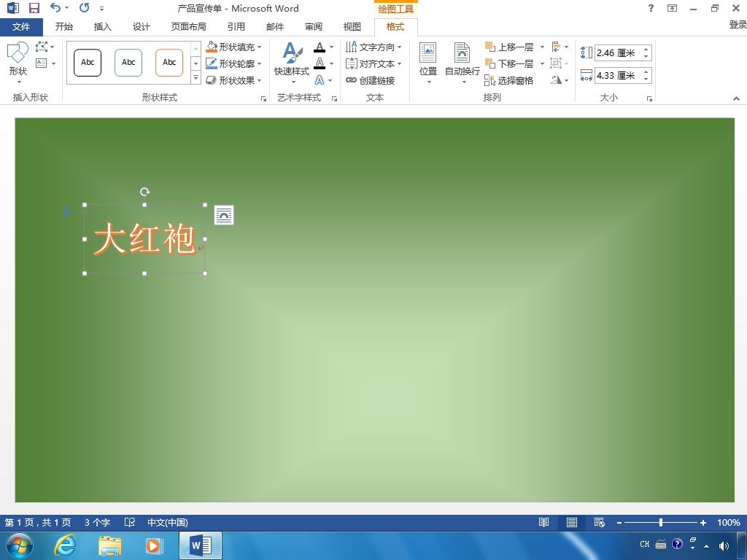Toggle web layout view in status bar
This screenshot has width=747, height=560.
pyautogui.click(x=600, y=522)
